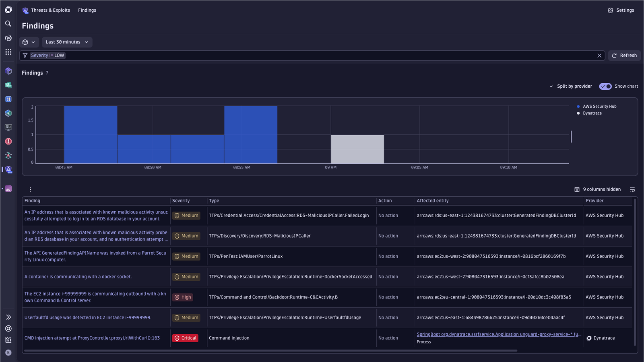Open the CMD injection attempt finding link
Image resolution: width=644 pixels, height=362 pixels.
(x=92, y=338)
